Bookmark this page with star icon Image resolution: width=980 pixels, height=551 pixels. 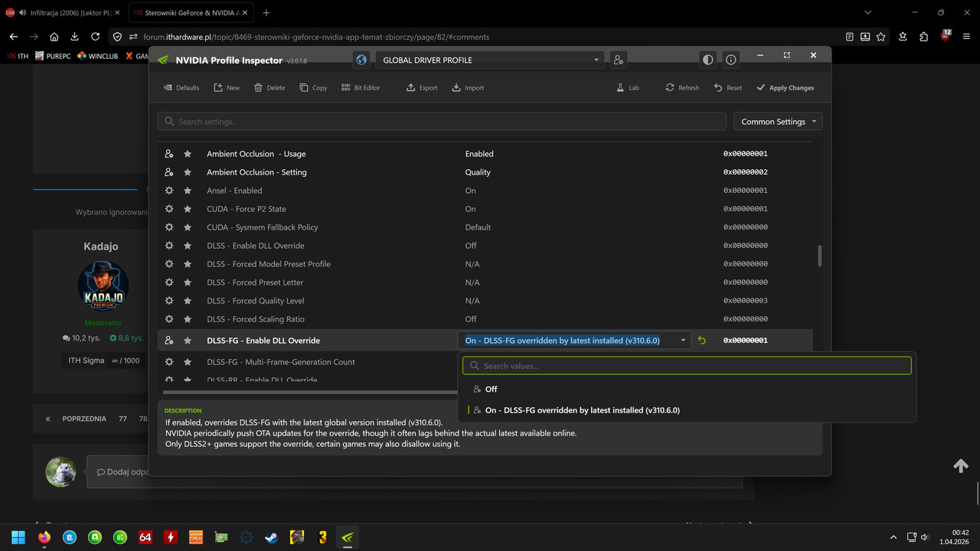pos(881,37)
